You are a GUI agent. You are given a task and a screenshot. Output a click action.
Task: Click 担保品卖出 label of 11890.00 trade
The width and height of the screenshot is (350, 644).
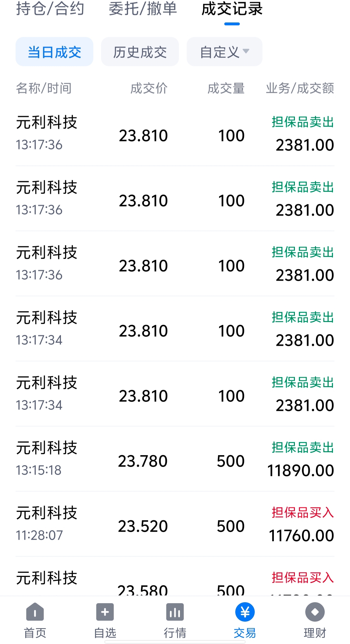[303, 447]
